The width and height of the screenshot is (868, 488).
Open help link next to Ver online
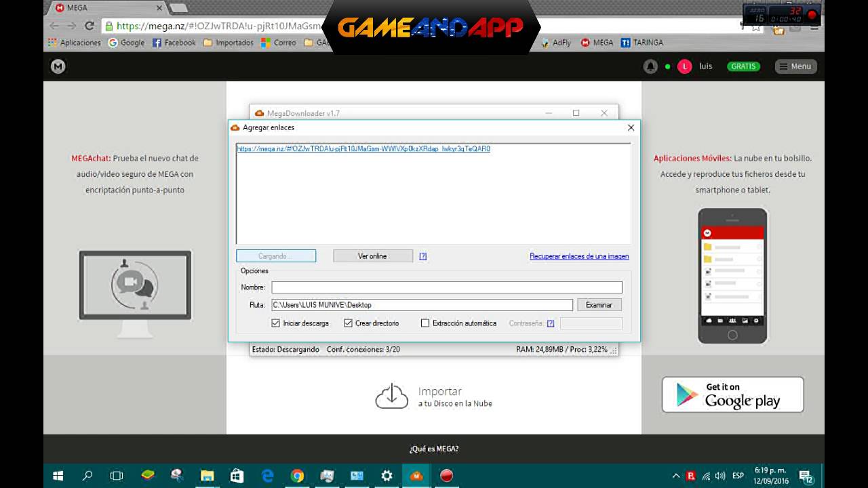[422, 256]
